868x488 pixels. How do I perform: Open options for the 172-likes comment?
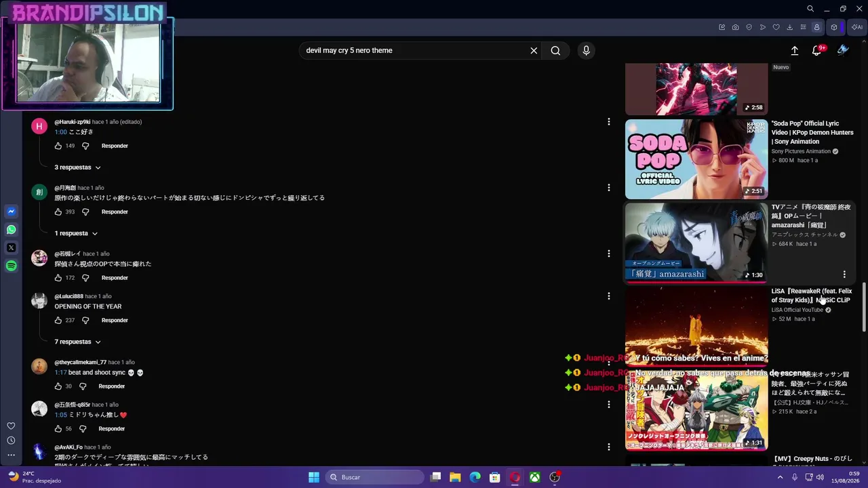click(609, 253)
